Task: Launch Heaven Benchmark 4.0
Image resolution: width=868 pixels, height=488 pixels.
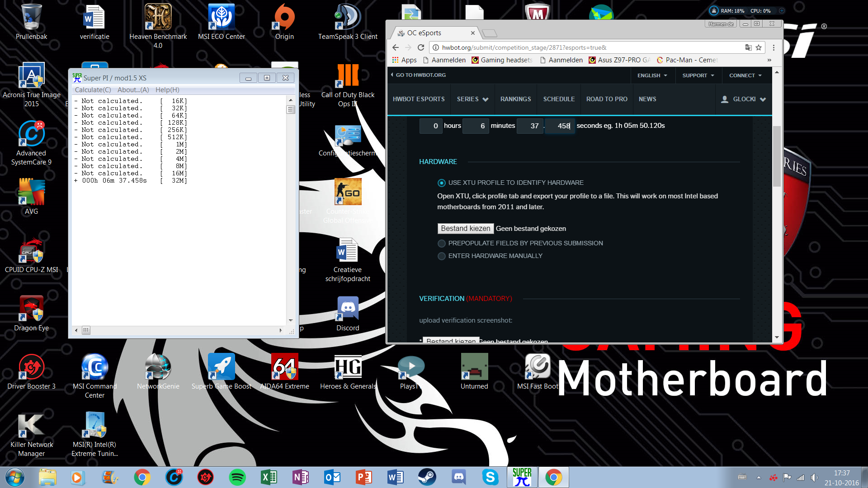Action: (158, 26)
